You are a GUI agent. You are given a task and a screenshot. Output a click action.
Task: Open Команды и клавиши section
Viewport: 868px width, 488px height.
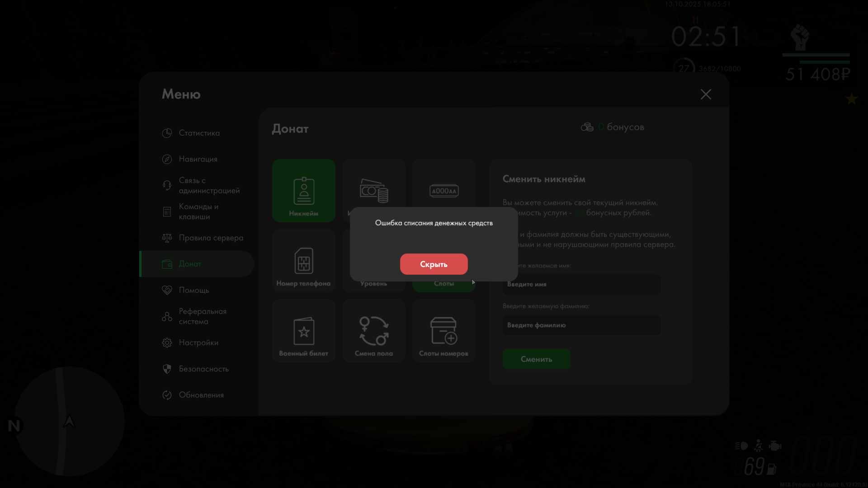coord(198,211)
